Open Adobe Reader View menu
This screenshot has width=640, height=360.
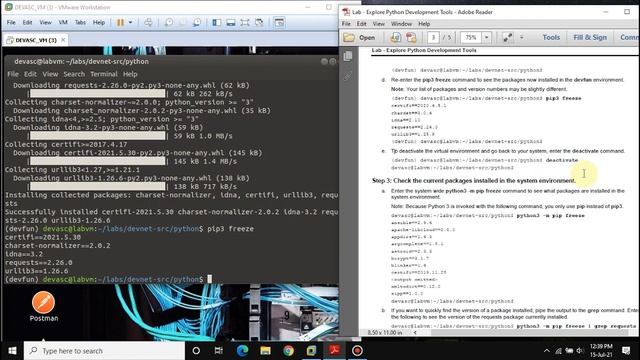click(x=379, y=24)
